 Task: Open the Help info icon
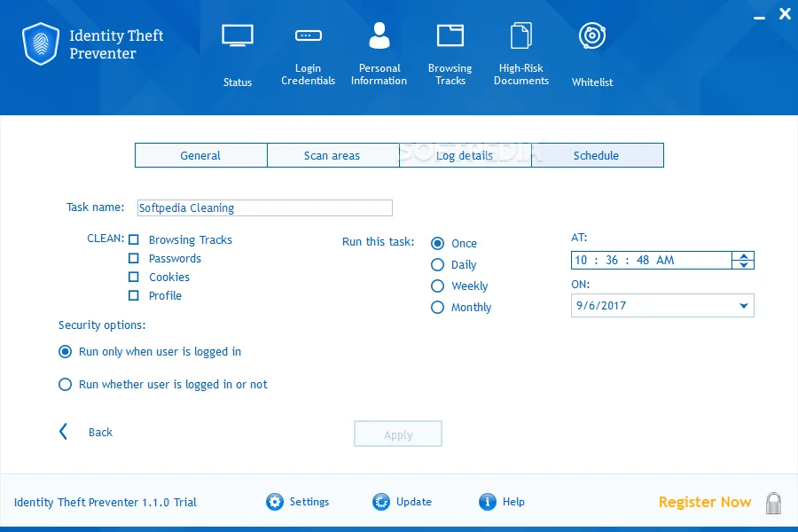click(x=487, y=502)
